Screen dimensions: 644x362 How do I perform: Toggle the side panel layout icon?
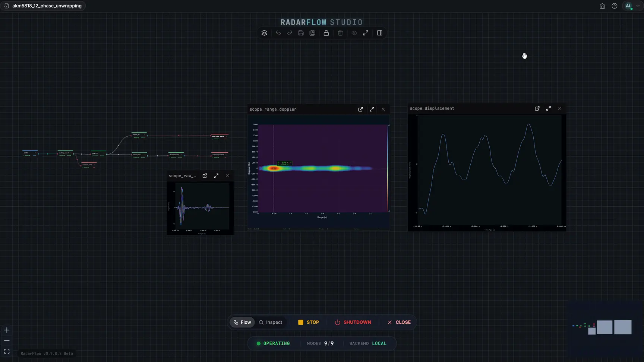379,33
